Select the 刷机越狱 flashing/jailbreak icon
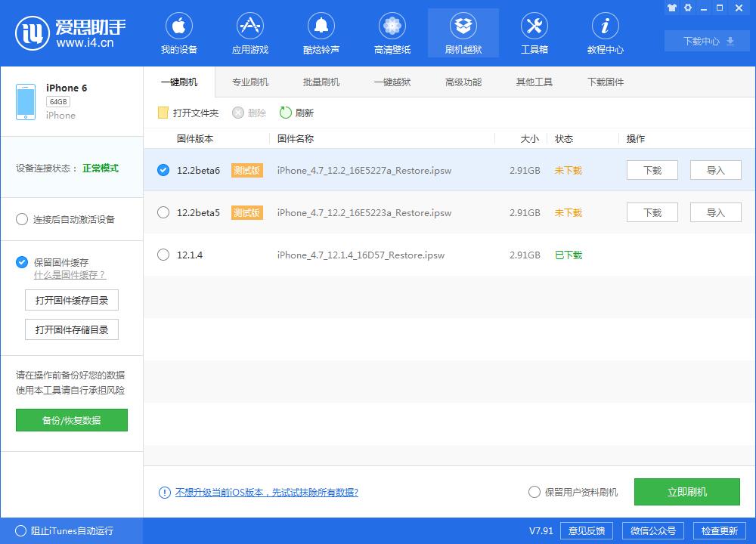Image resolution: width=756 pixels, height=544 pixels. pos(463,32)
